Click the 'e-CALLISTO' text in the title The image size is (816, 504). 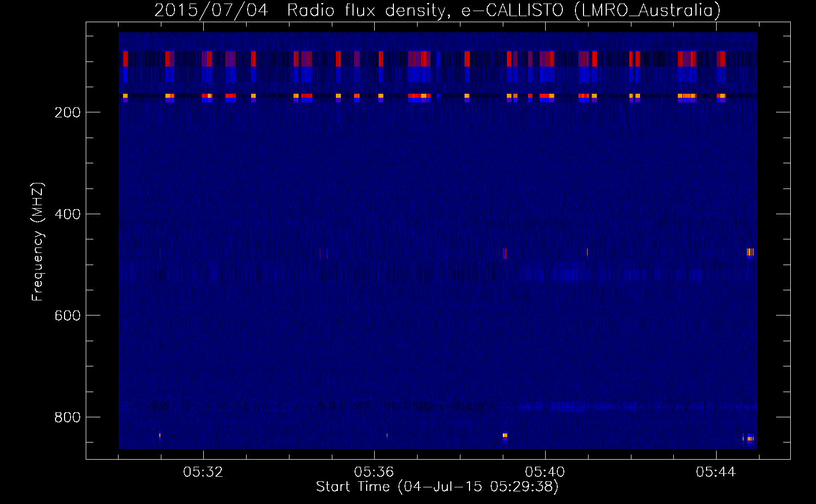(512, 11)
